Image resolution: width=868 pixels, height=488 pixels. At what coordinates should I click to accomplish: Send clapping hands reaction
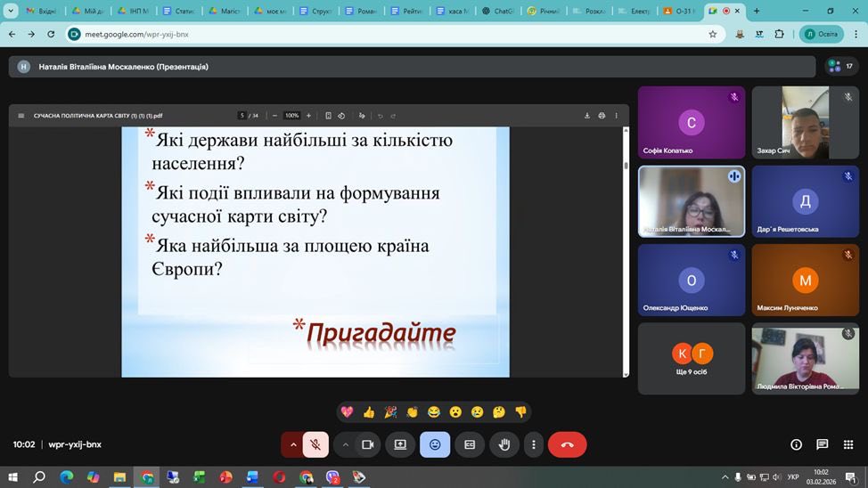412,411
